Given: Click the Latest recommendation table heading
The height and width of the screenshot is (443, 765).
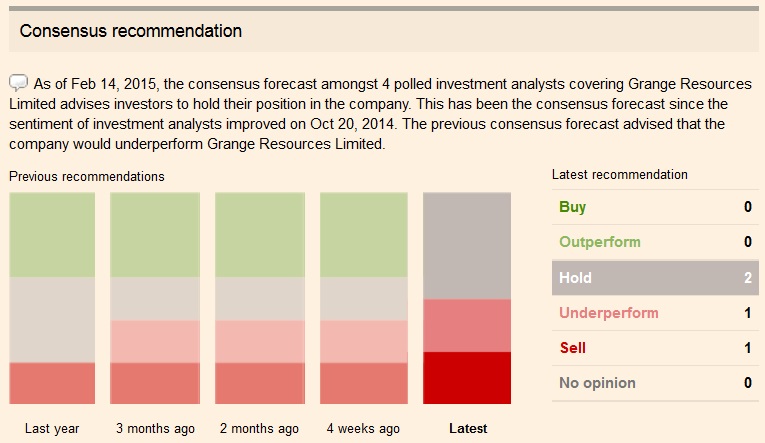Looking at the screenshot, I should tap(620, 175).
